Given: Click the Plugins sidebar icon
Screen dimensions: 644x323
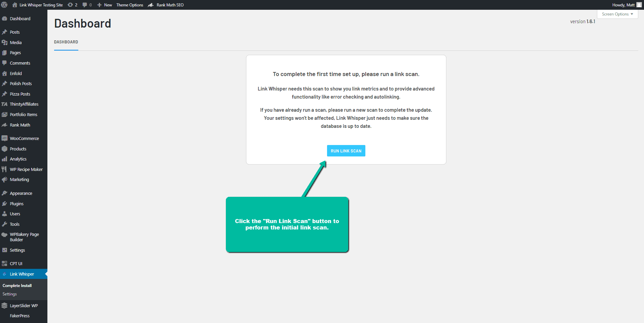Looking at the screenshot, I should [5, 203].
